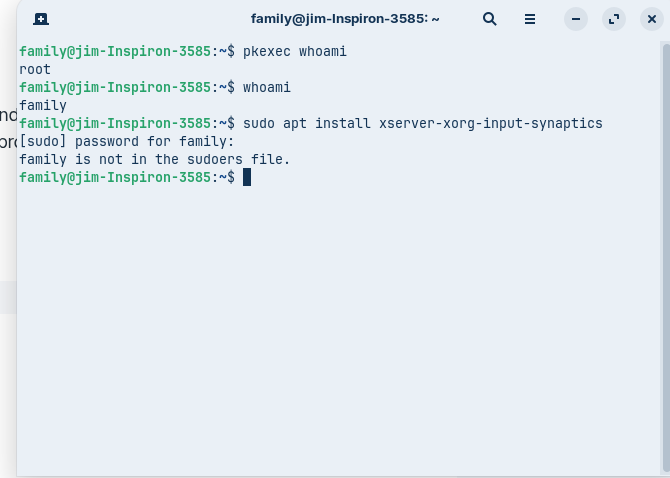670x478 pixels.
Task: Open a new terminal tab
Action: coord(41,19)
